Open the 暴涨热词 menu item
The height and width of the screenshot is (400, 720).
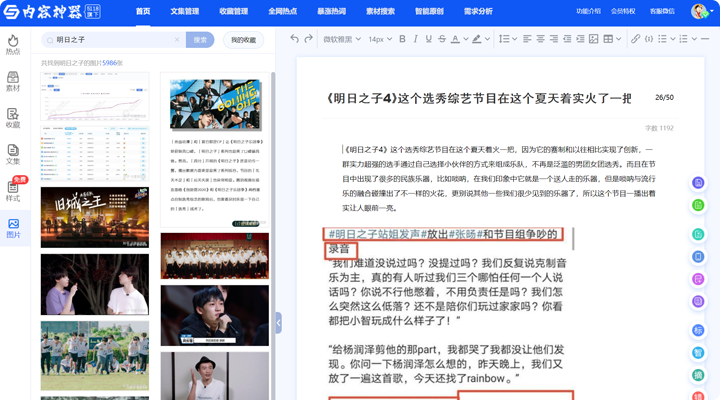[332, 11]
